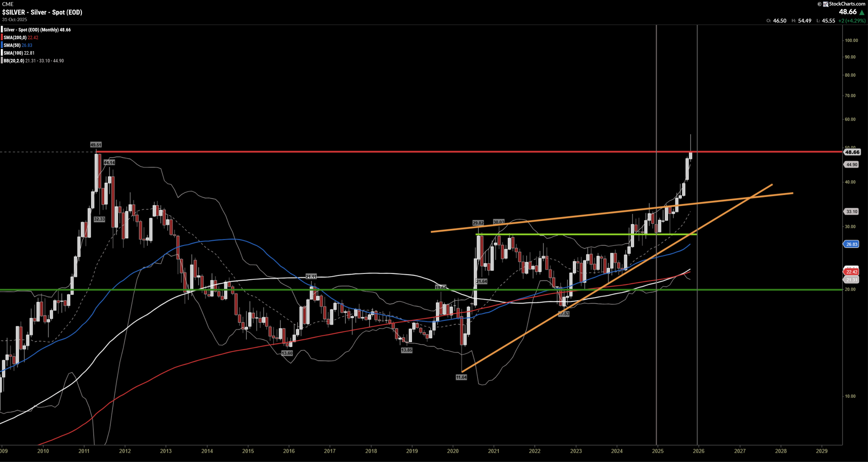Click the 44.14 price label near 2011
The height and width of the screenshot is (462, 868).
point(109,162)
